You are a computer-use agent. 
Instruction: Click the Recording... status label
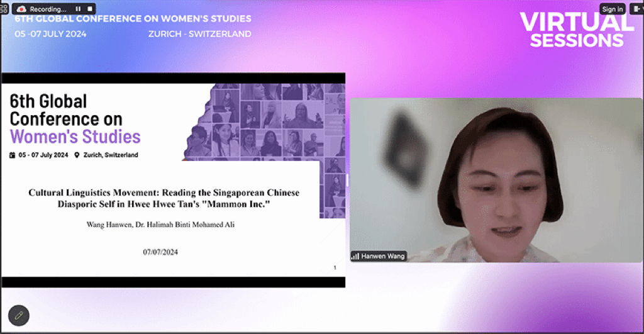click(48, 9)
